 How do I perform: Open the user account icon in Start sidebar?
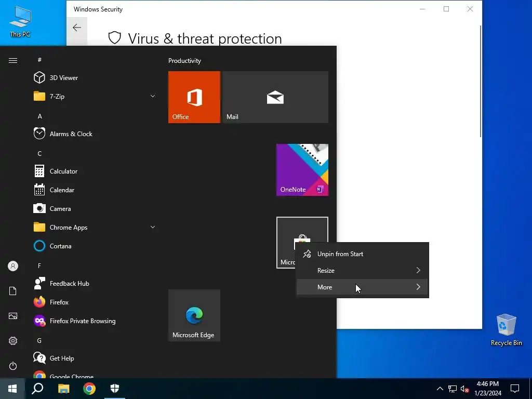pyautogui.click(x=13, y=266)
